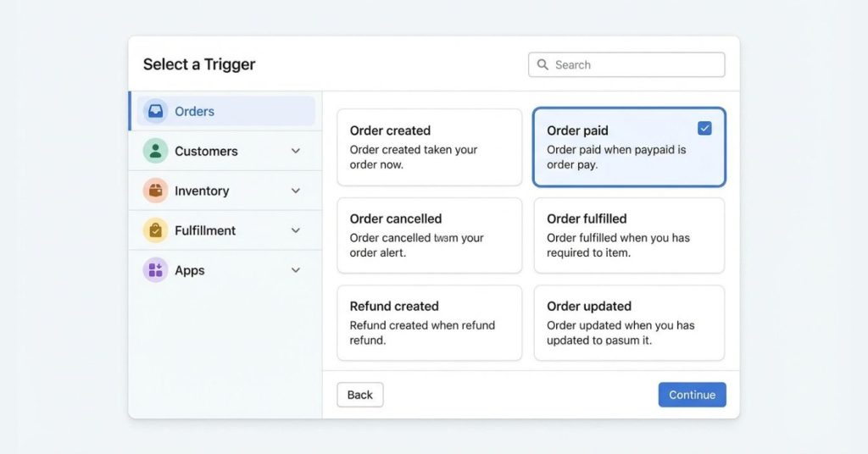The image size is (868, 454).
Task: Click the Orders inbox icon
Action: point(155,111)
